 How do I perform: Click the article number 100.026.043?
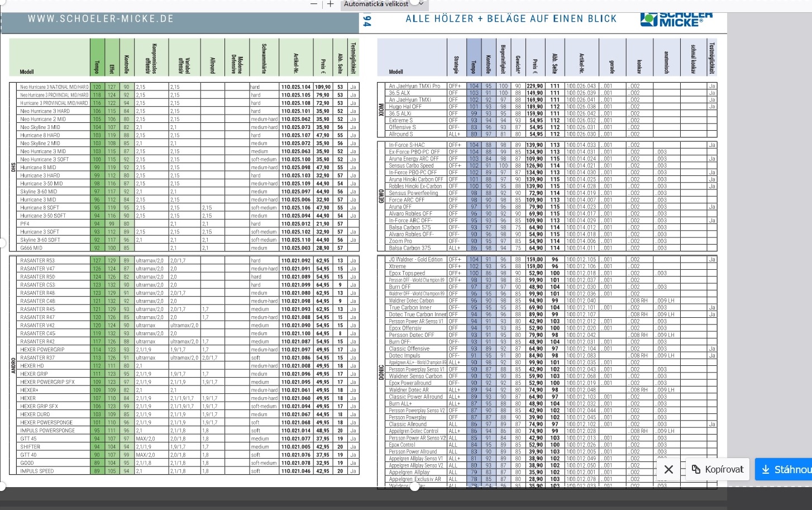point(581,86)
